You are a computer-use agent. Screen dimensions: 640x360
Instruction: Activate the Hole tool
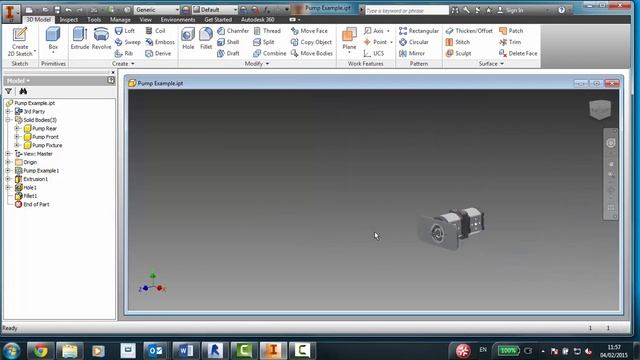click(x=188, y=38)
